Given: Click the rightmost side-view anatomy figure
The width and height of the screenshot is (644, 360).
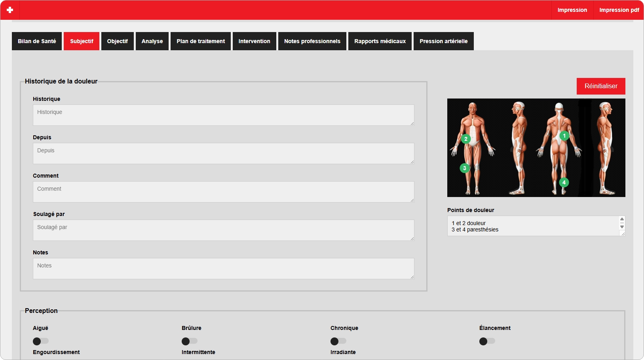Looking at the screenshot, I should (606, 148).
